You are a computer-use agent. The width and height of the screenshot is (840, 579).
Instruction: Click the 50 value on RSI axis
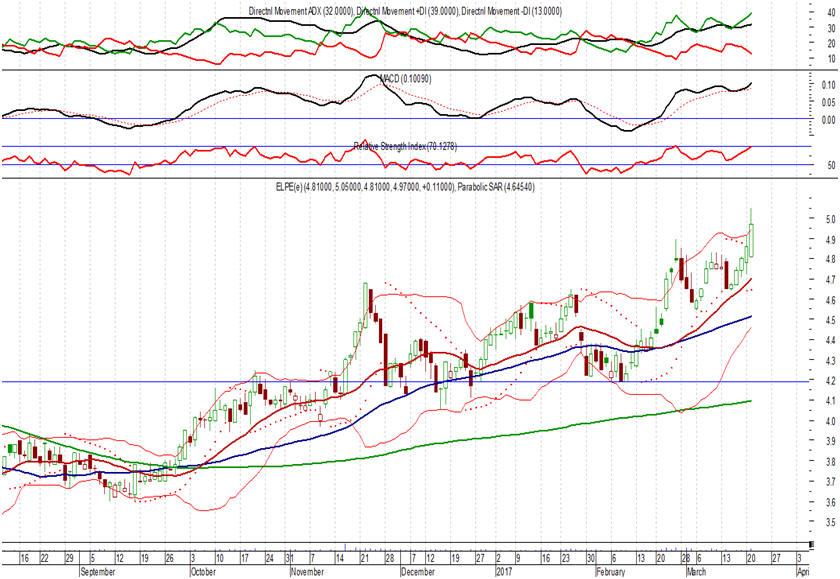(831, 166)
